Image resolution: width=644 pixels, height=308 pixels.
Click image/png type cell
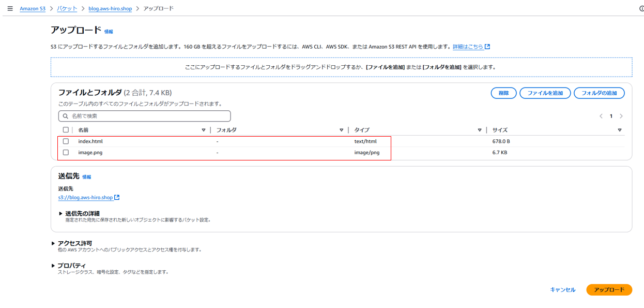click(x=367, y=153)
